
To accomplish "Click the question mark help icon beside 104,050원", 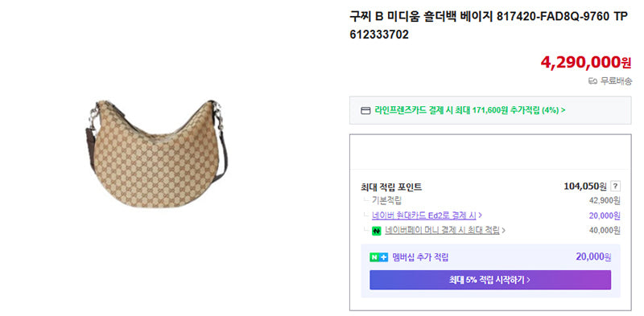I will pyautogui.click(x=615, y=187).
